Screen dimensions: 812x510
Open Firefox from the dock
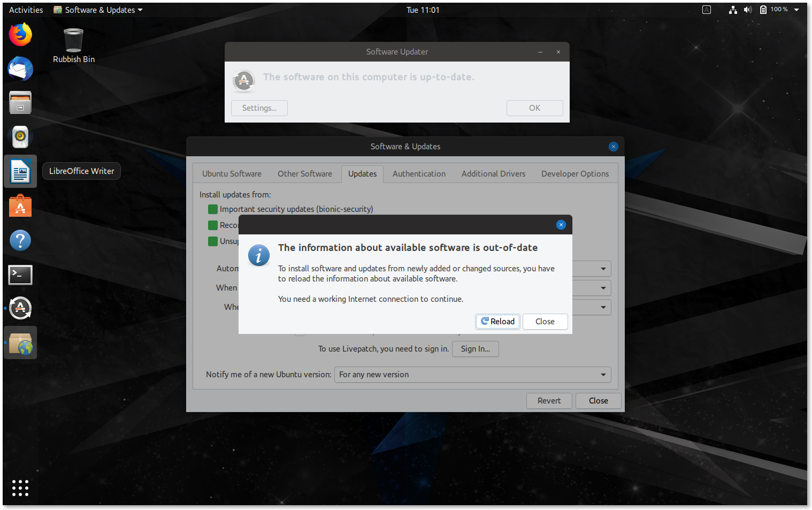click(20, 35)
